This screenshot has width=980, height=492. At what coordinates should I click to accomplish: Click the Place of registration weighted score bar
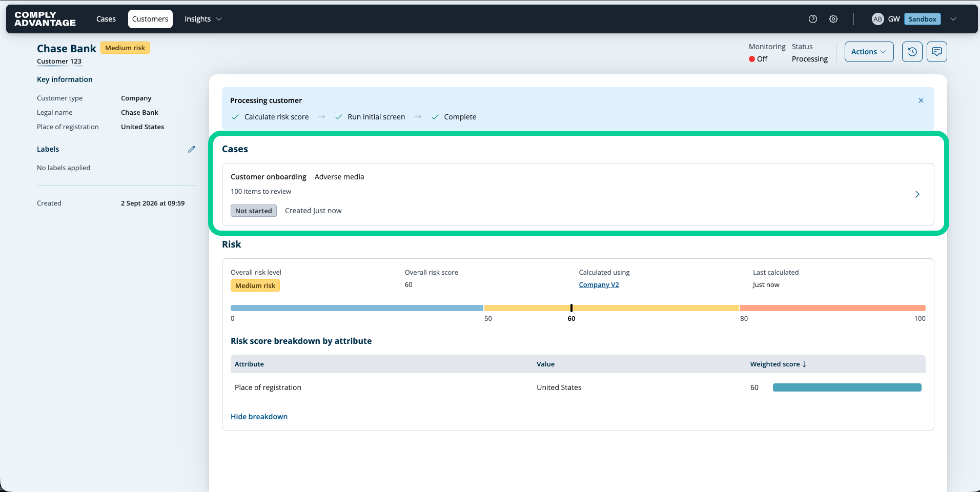(x=847, y=387)
